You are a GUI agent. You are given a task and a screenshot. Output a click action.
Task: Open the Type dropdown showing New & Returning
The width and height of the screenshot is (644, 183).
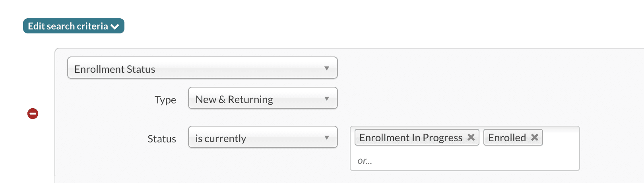point(262,98)
